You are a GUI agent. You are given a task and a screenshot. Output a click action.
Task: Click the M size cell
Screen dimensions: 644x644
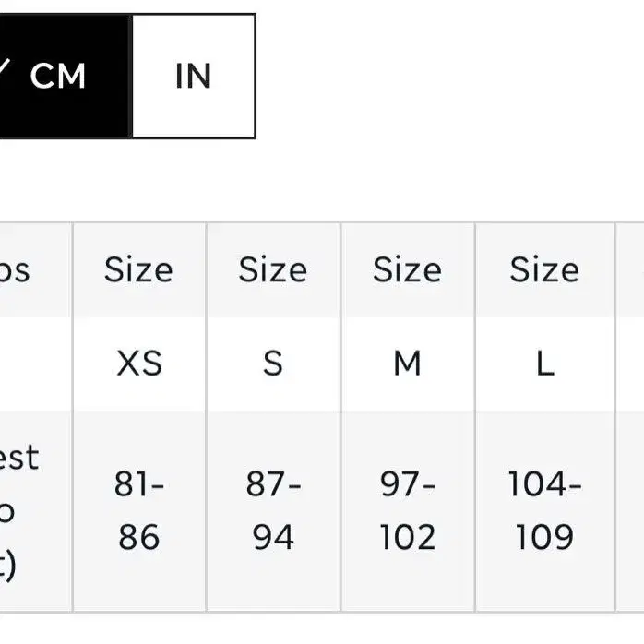coord(408,364)
